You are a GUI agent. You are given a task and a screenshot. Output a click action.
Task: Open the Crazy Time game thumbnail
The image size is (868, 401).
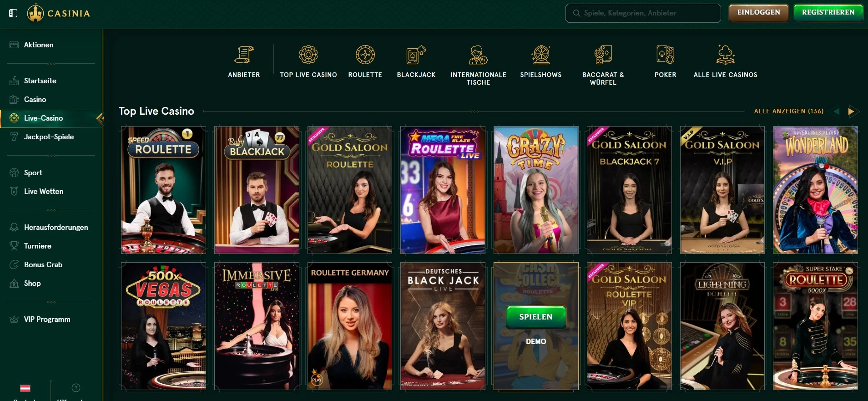click(536, 190)
